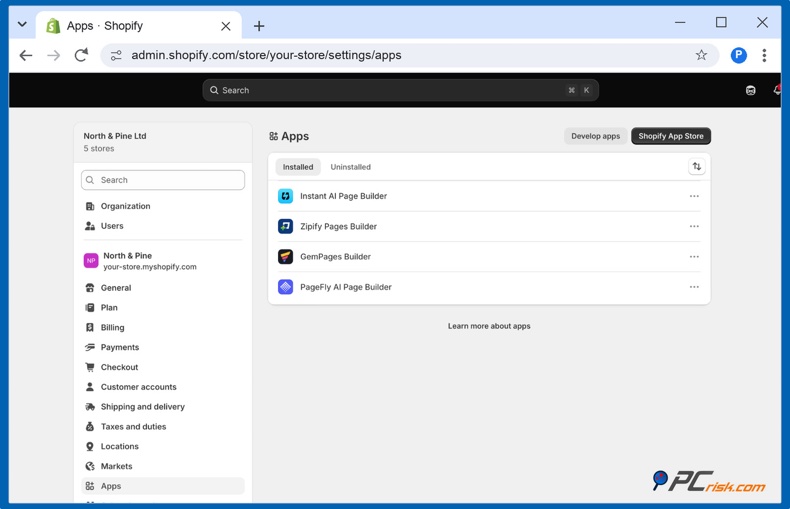The width and height of the screenshot is (790, 509).
Task: Select the Installed tab
Action: 298,167
